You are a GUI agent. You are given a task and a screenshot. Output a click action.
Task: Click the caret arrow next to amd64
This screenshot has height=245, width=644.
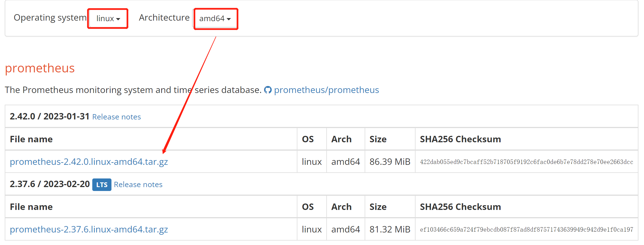(229, 19)
